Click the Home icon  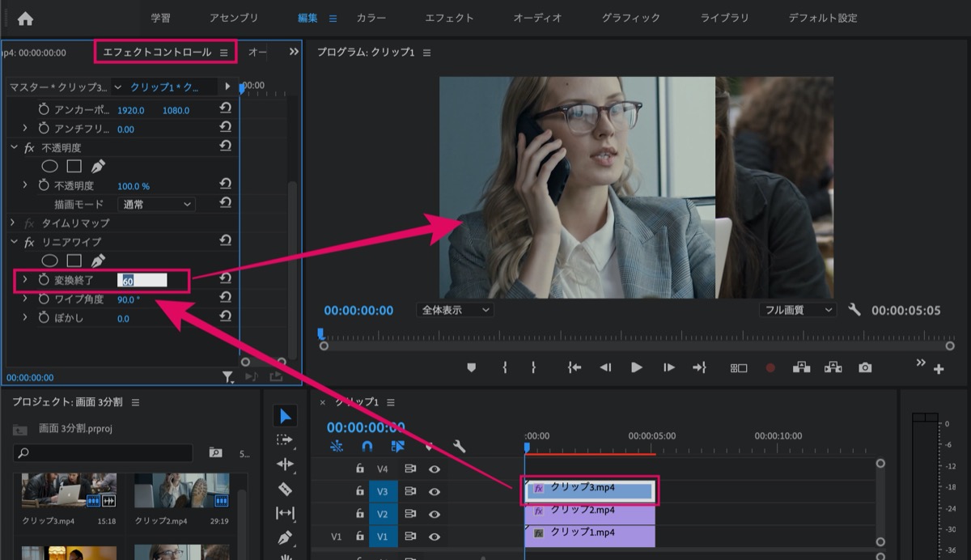(x=25, y=18)
